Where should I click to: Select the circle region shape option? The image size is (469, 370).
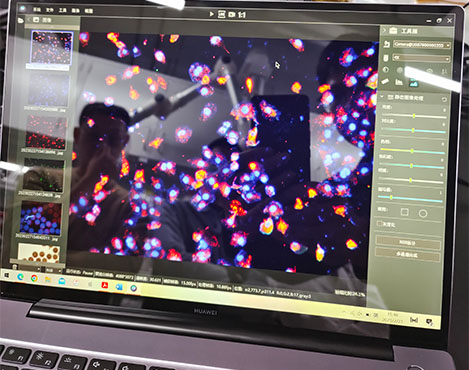tap(423, 213)
